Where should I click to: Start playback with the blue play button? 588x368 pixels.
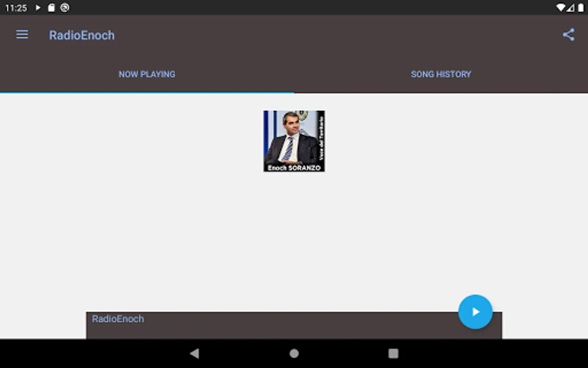pos(475,312)
